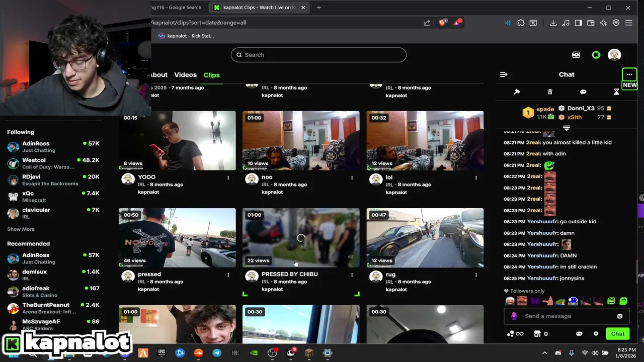Open the emoji picker smiley icon
Image resolution: width=644 pixels, height=362 pixels.
pos(620,316)
